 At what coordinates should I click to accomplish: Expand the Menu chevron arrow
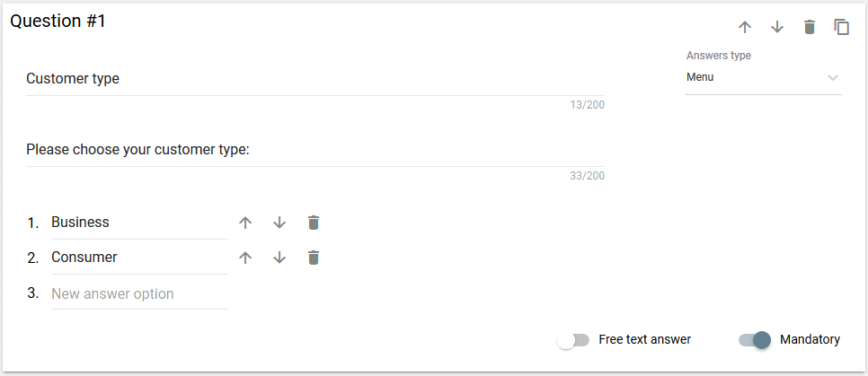[833, 77]
